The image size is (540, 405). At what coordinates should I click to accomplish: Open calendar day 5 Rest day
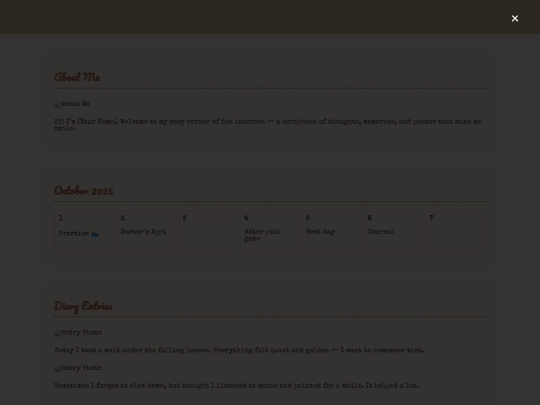click(331, 232)
